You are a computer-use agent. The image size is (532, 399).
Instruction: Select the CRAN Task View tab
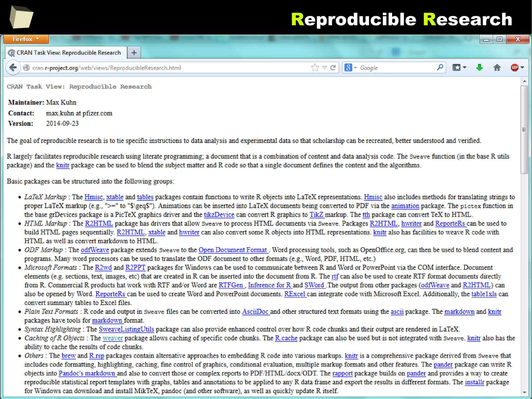(x=66, y=53)
